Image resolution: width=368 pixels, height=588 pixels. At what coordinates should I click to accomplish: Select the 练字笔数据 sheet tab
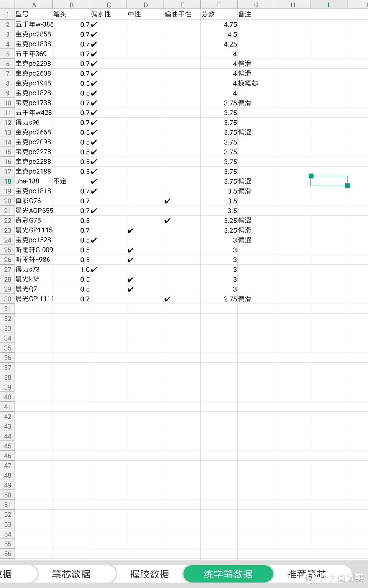point(228,574)
